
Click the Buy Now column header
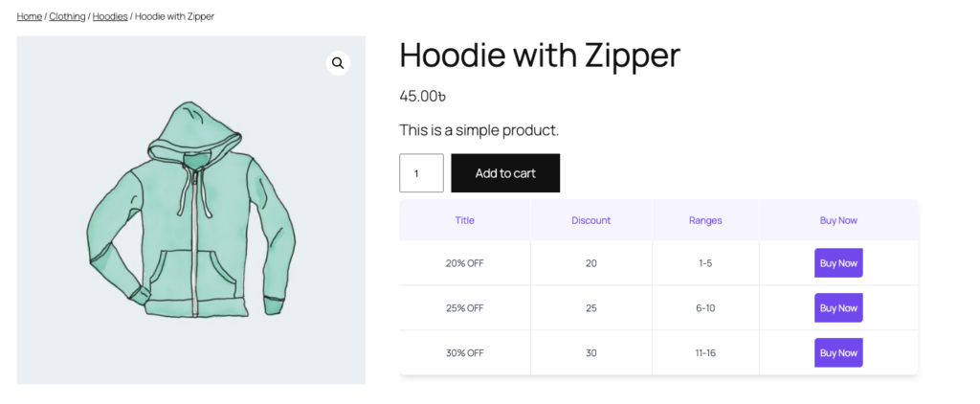838,220
